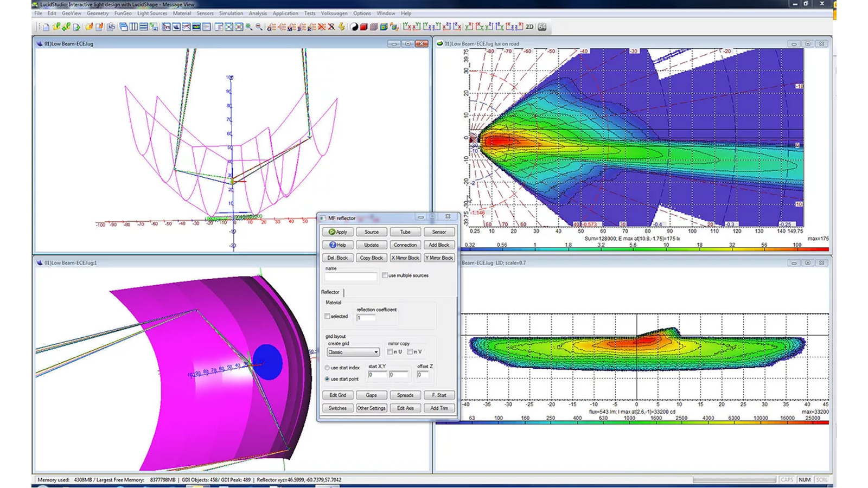Screen dimensions: 868x488
Task: Click the Reflector xyz status bar text
Action: click(x=299, y=480)
